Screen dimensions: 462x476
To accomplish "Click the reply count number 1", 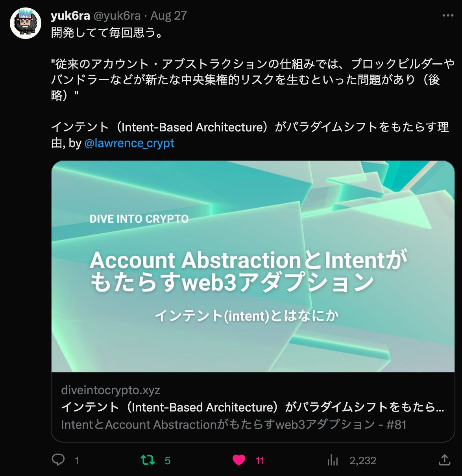I will pos(77,461).
